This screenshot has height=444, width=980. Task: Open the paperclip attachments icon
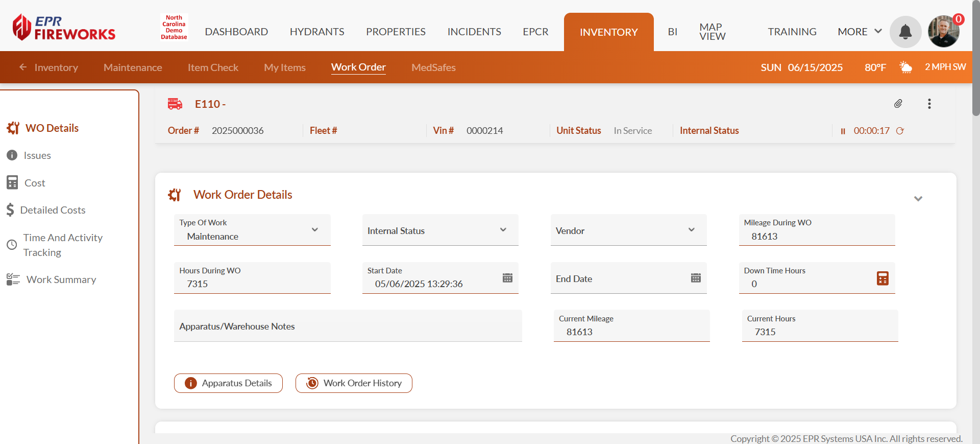click(898, 104)
